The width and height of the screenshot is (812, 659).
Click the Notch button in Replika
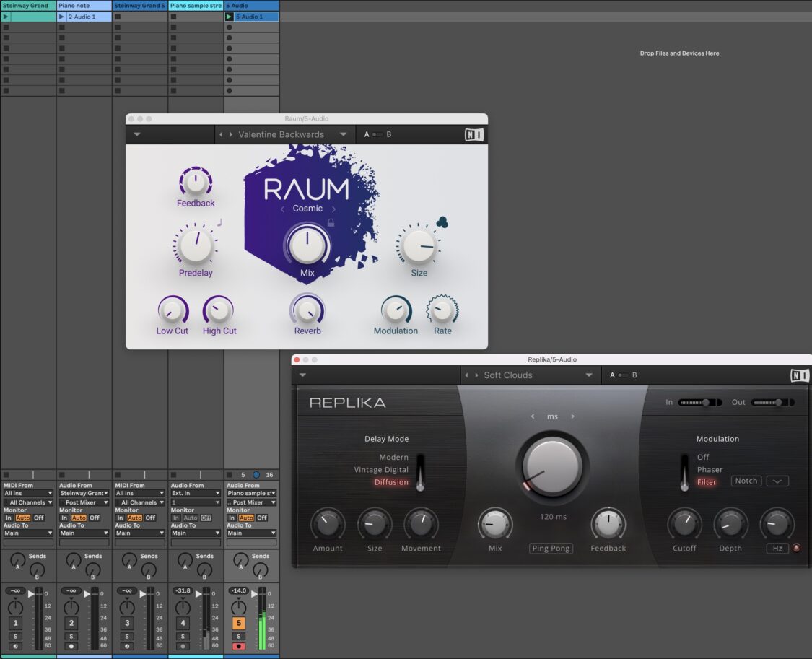point(746,481)
